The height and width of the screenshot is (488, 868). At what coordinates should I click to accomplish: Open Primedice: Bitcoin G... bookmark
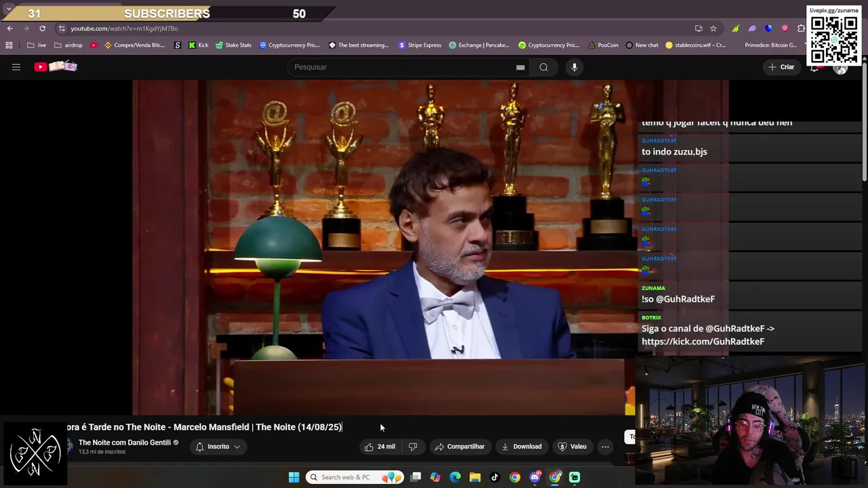pos(766,45)
